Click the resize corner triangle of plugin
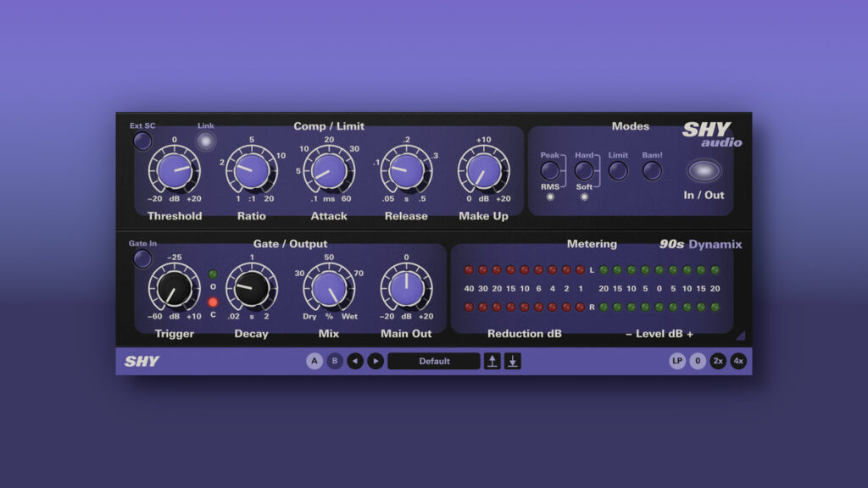Image resolution: width=868 pixels, height=488 pixels. tap(739, 335)
